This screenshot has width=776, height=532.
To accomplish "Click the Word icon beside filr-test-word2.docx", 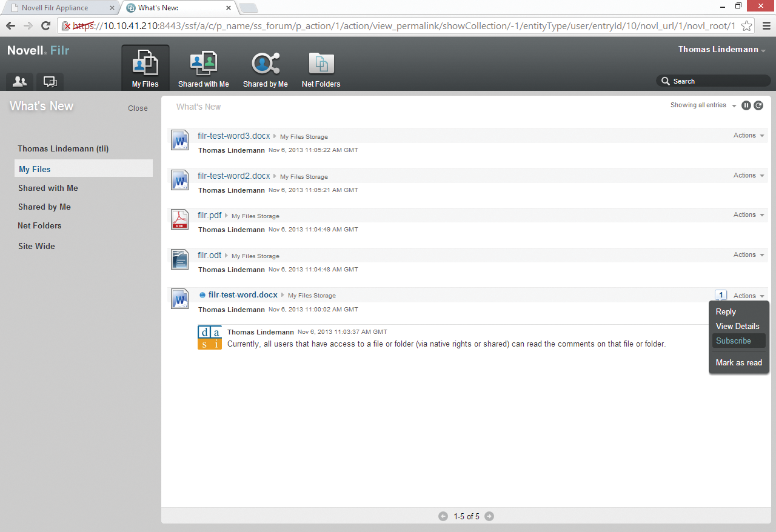I will click(179, 180).
